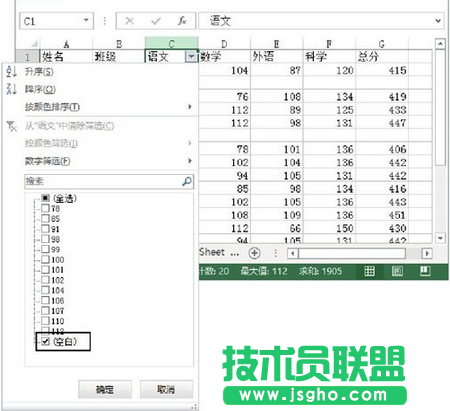The width and height of the screenshot is (450, 411).
Task: Click 求和: 1905 in status bar
Action: point(320,271)
